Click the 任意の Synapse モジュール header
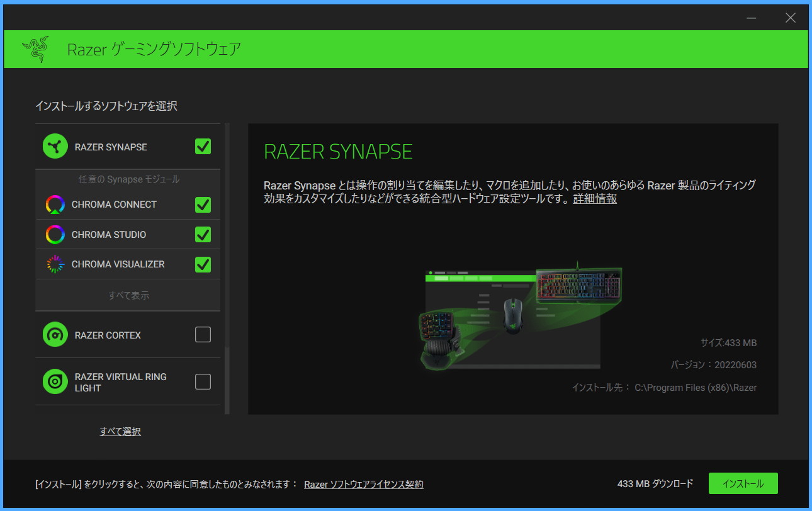The width and height of the screenshot is (812, 511). tap(128, 179)
